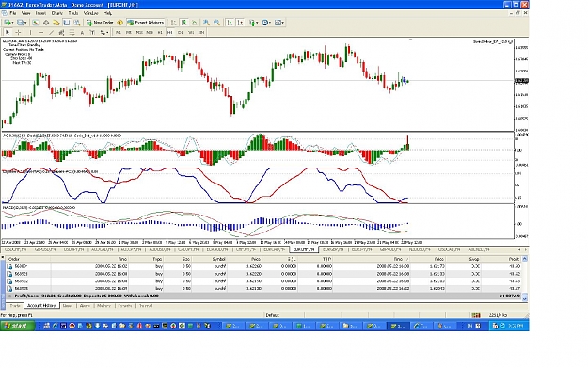Open the Insert menu
Screen dimensions: 588x368
[x=40, y=13]
